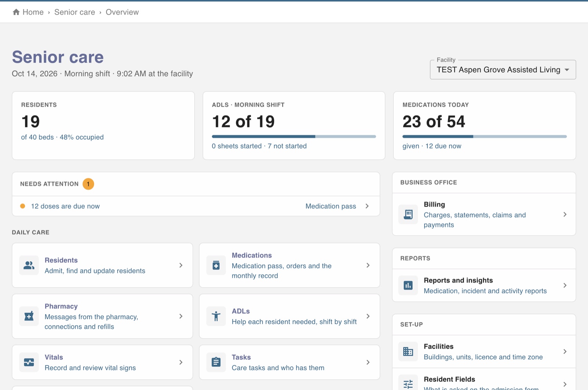Select the Billing receipt icon
This screenshot has width=588, height=390.
click(x=408, y=214)
